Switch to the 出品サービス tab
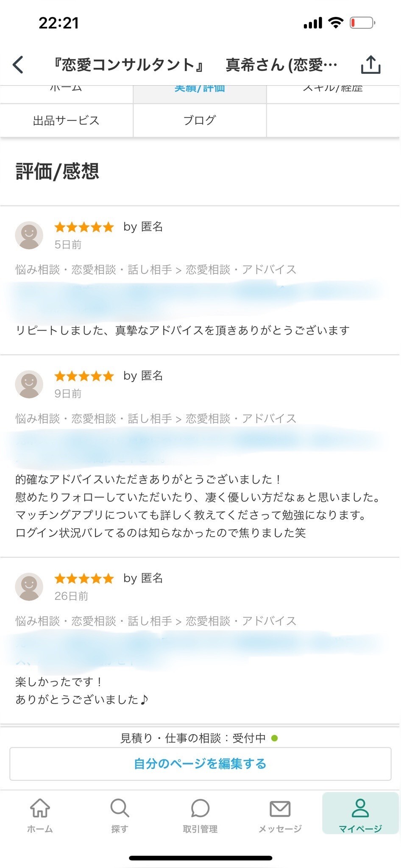Image resolution: width=401 pixels, height=868 pixels. click(x=67, y=120)
